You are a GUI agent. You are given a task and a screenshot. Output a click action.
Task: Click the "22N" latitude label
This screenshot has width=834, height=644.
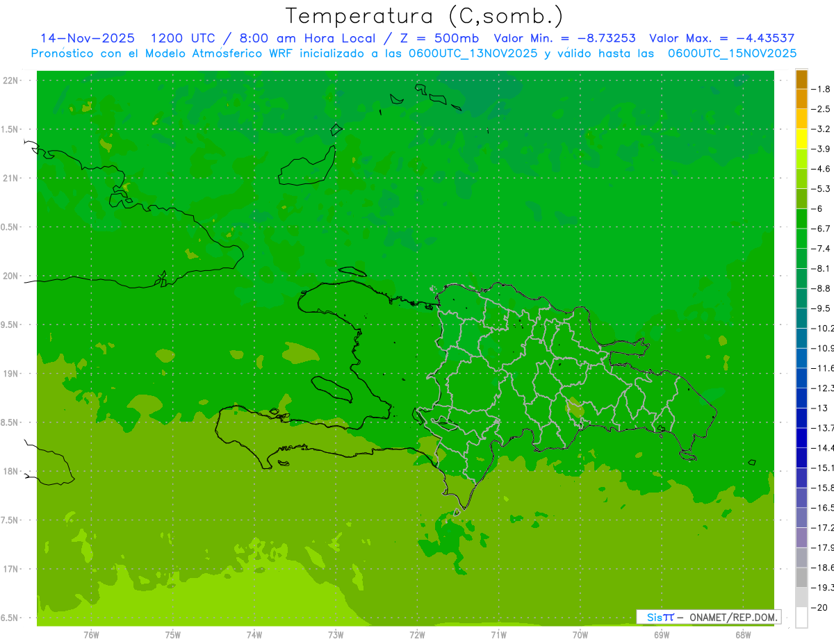[x=11, y=81]
